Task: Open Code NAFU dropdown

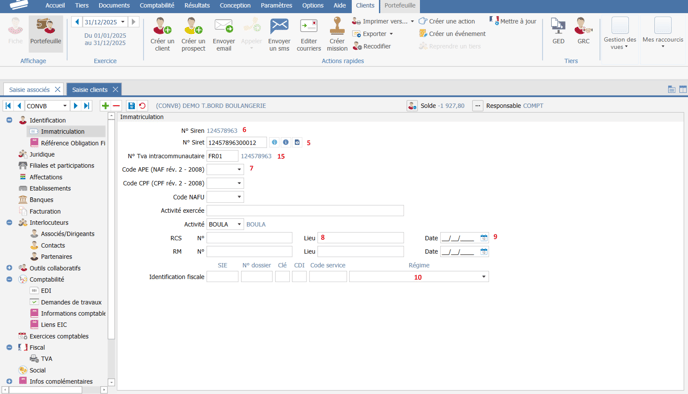Action: point(239,197)
